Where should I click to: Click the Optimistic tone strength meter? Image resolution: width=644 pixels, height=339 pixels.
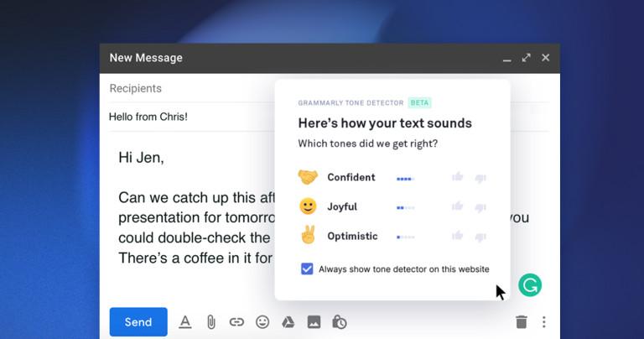(x=406, y=237)
